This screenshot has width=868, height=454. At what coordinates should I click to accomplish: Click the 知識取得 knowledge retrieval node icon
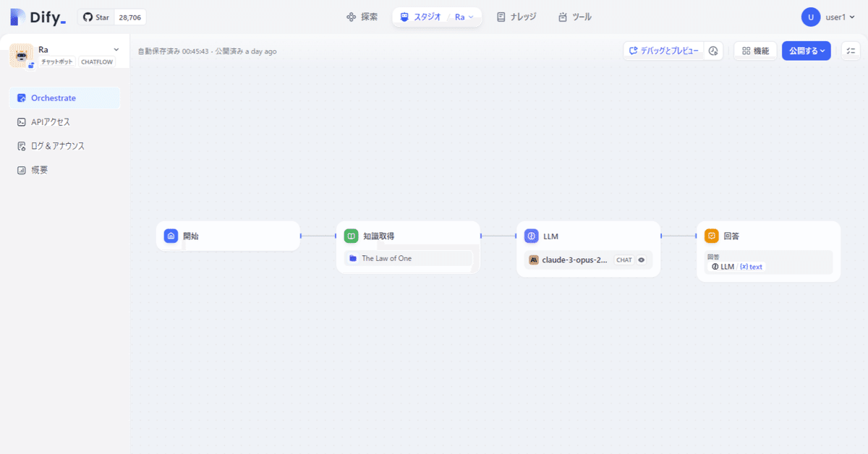pyautogui.click(x=351, y=236)
